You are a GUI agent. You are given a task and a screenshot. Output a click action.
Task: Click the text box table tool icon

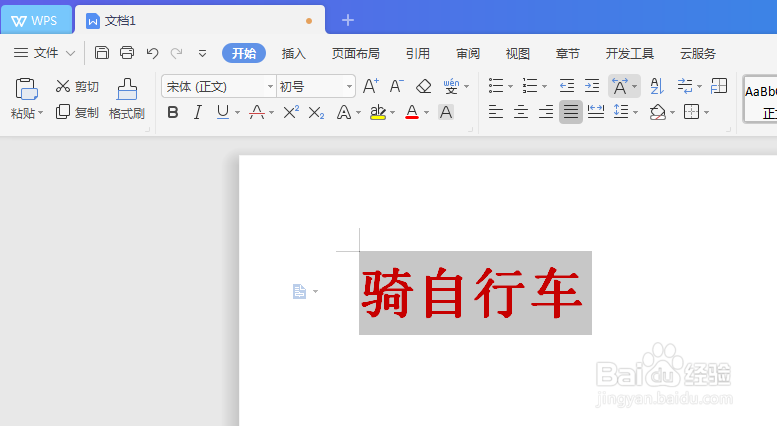(x=719, y=86)
